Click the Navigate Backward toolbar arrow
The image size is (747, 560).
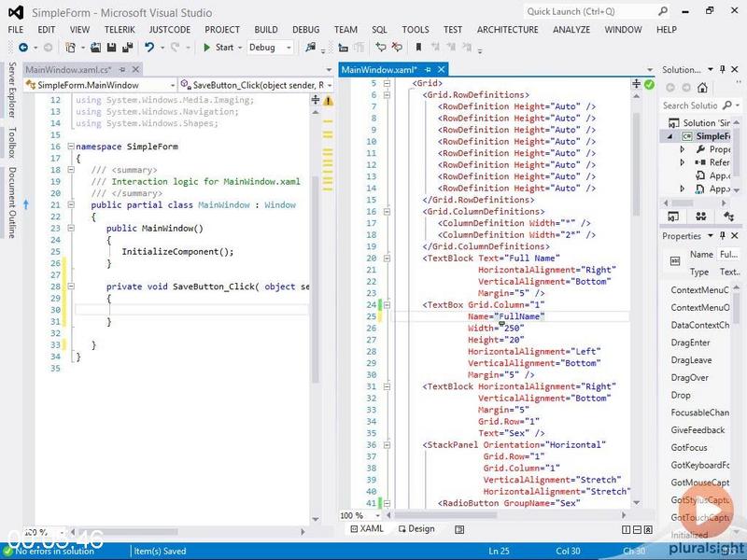pyautogui.click(x=22, y=48)
